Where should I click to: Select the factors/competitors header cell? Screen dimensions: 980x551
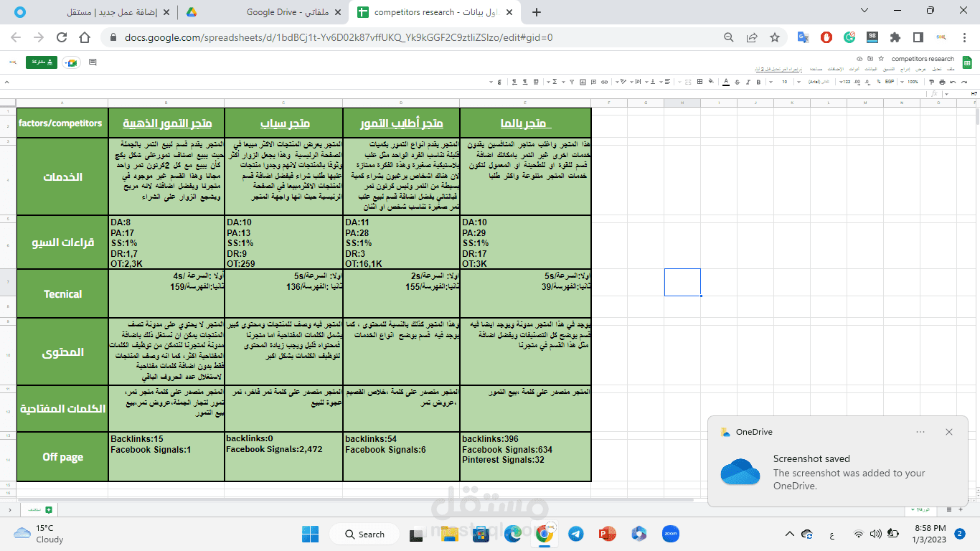(62, 123)
